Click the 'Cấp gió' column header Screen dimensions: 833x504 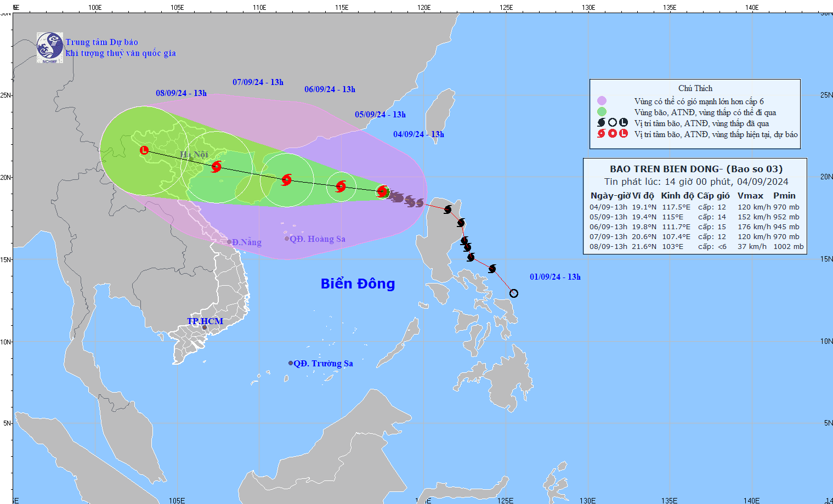click(713, 196)
